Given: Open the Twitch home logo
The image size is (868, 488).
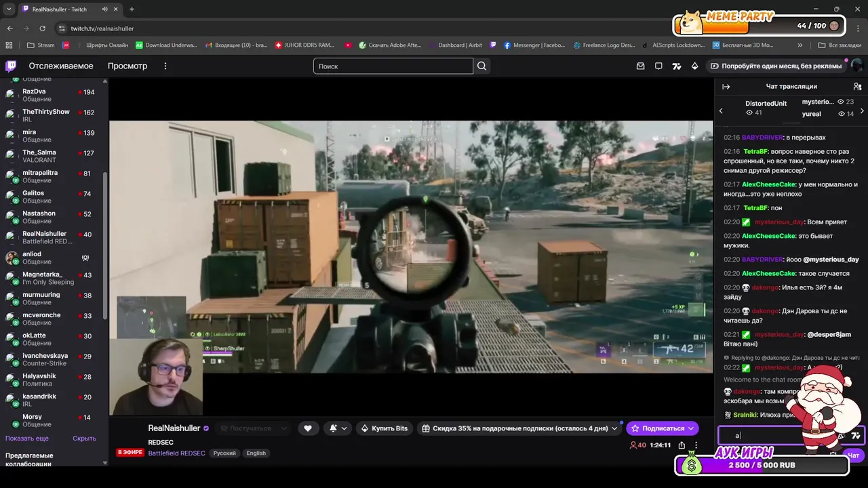Looking at the screenshot, I should tap(11, 66).
